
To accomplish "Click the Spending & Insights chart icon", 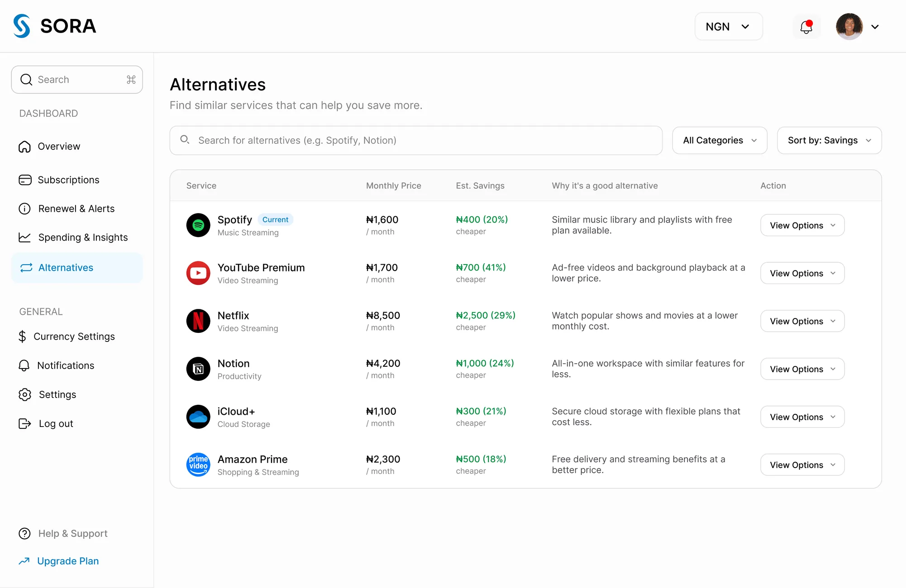I will click(24, 237).
